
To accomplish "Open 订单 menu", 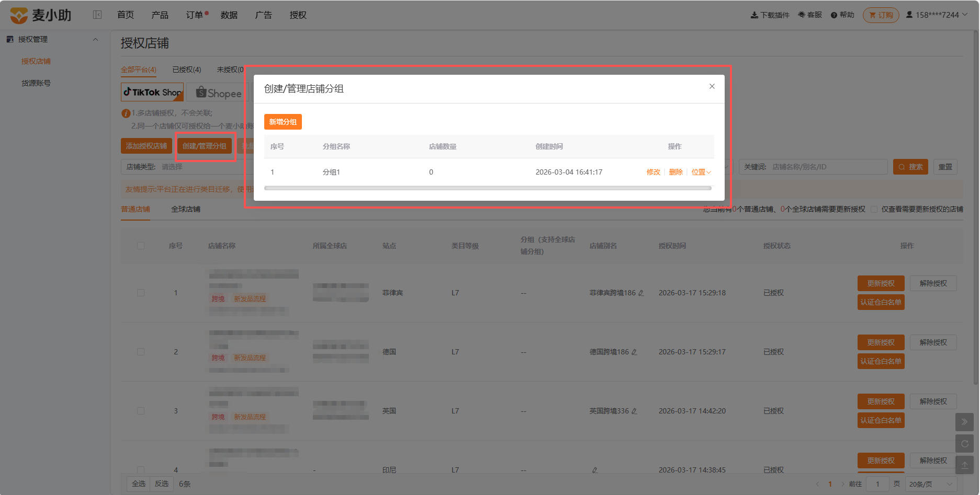I will point(195,15).
